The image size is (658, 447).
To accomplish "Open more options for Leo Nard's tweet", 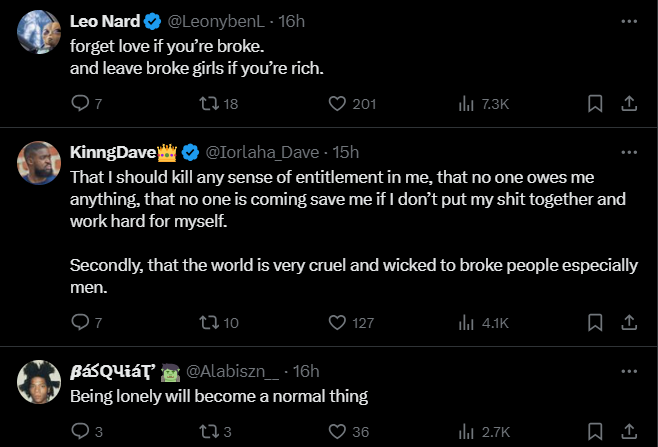I will coord(629,20).
